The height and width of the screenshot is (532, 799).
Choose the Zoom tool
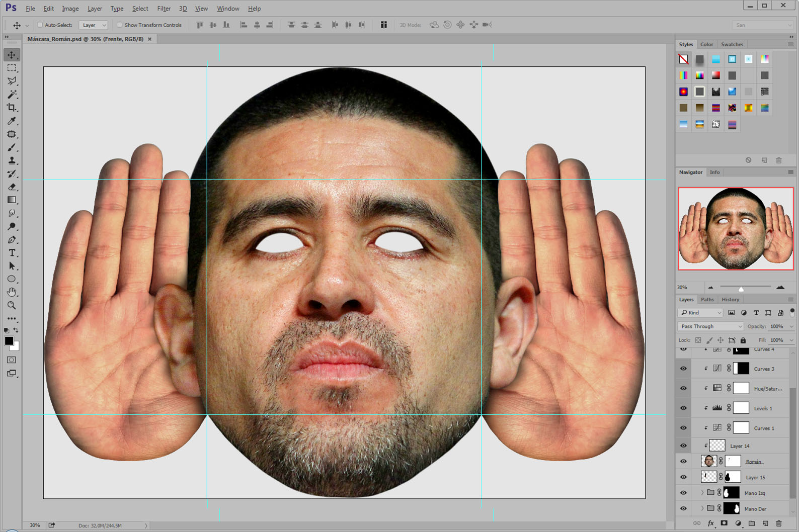(x=12, y=305)
